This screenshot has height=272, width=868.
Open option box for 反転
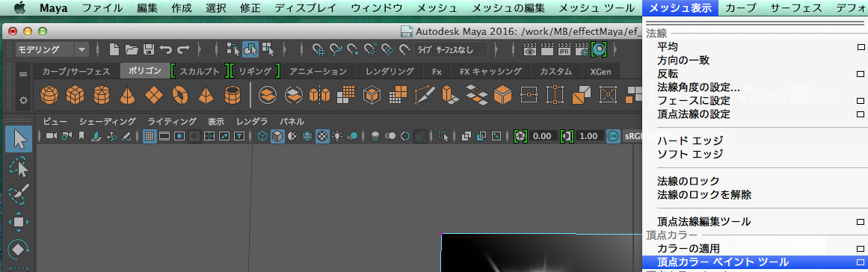(861, 74)
